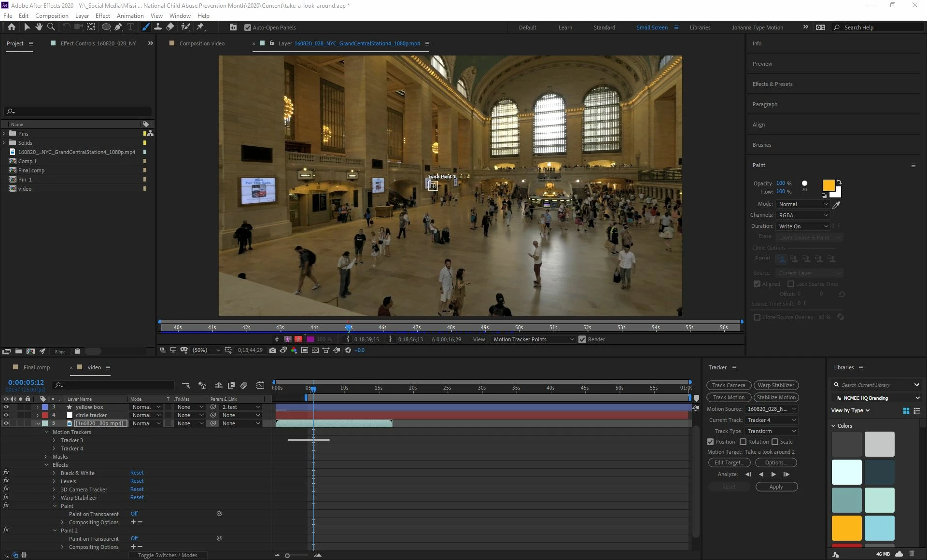
Task: Select the Puppet Pin tool
Action: click(x=200, y=27)
